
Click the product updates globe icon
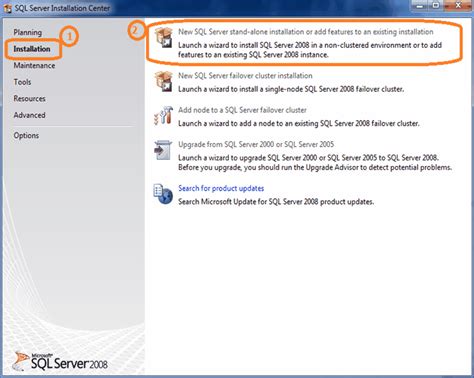163,194
